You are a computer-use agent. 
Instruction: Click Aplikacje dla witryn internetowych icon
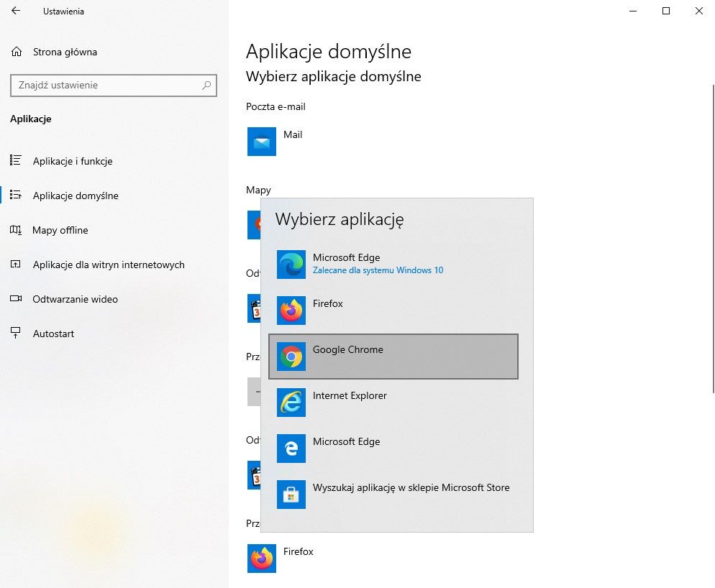click(16, 265)
